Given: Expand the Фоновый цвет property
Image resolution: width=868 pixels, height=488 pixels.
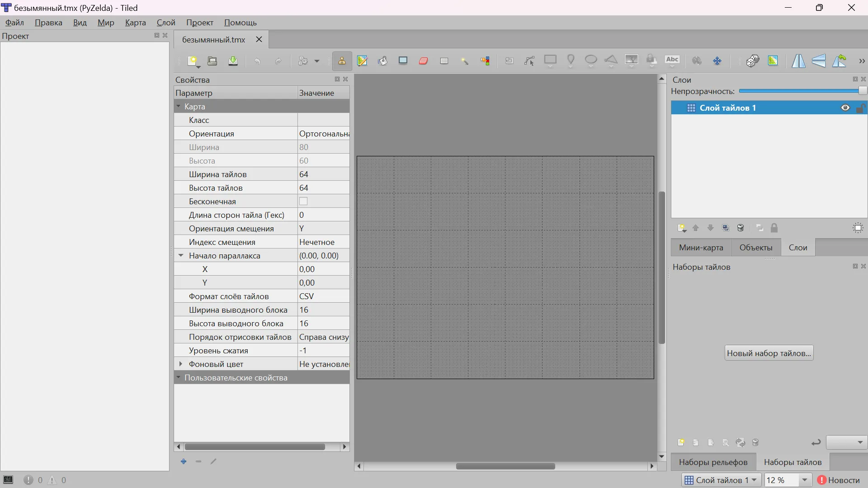Looking at the screenshot, I should coord(181,364).
